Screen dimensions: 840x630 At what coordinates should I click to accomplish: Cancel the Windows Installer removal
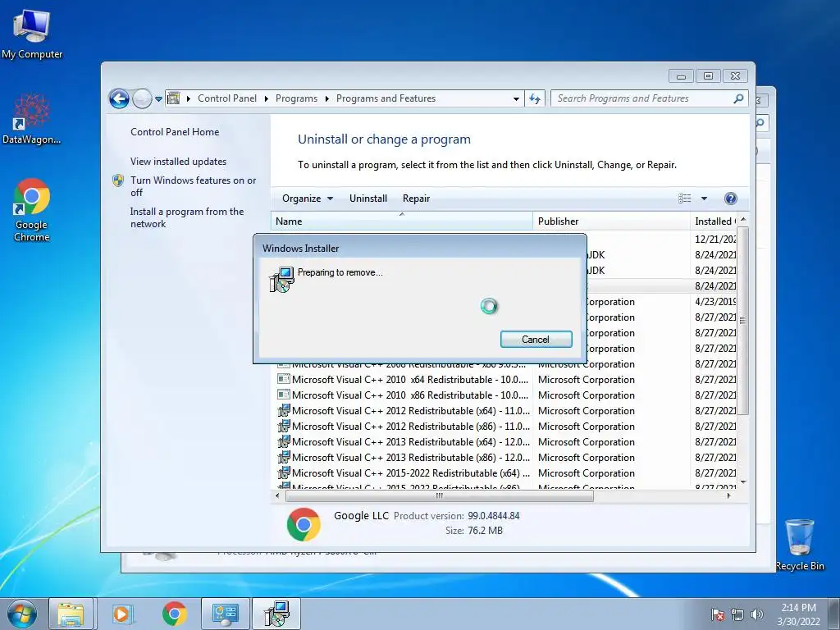pos(536,339)
